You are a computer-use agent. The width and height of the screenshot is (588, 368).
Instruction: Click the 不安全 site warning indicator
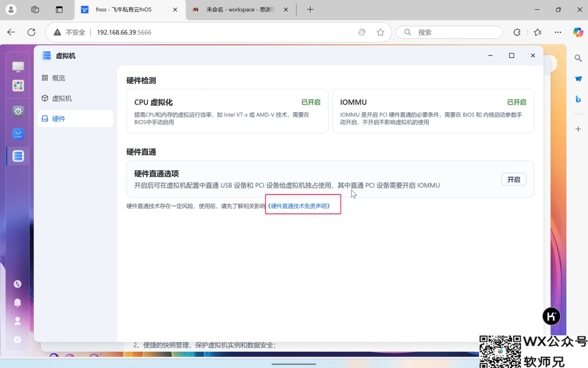coord(69,32)
